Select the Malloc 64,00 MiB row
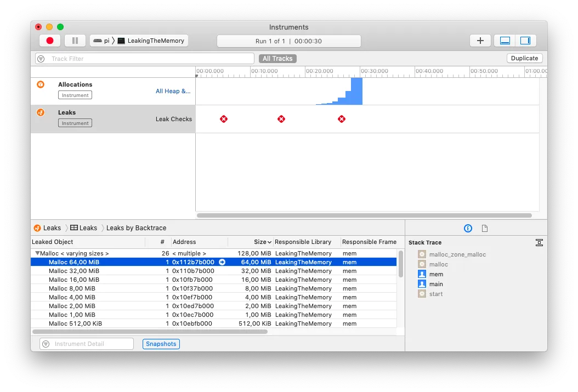This screenshot has height=392, width=578. (x=214, y=262)
